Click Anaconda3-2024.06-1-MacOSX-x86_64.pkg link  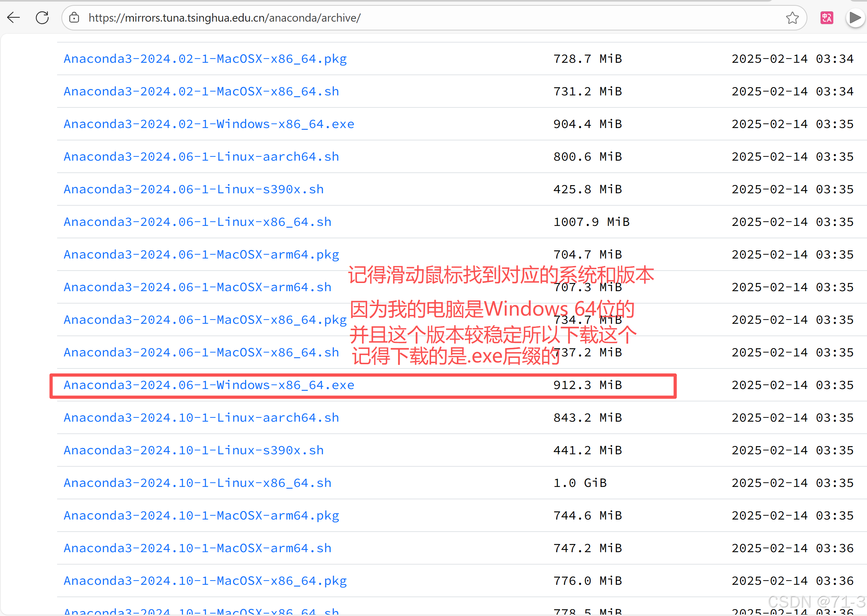pyautogui.click(x=205, y=320)
